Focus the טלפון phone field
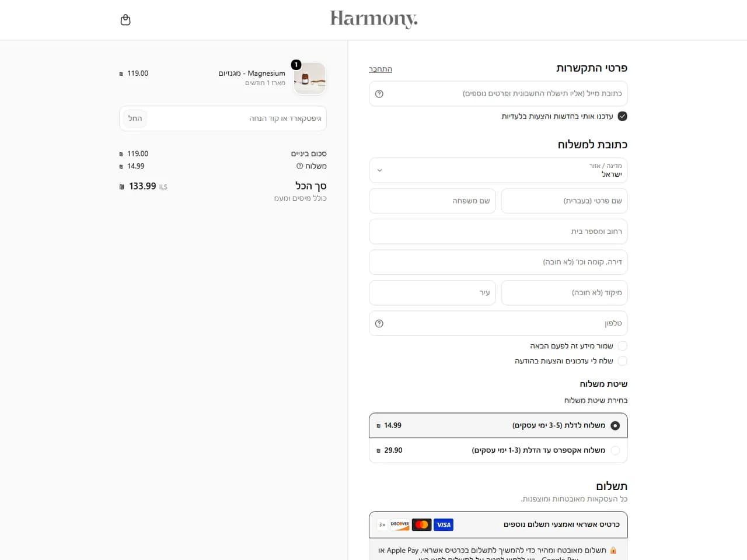747x560 pixels. point(498,324)
